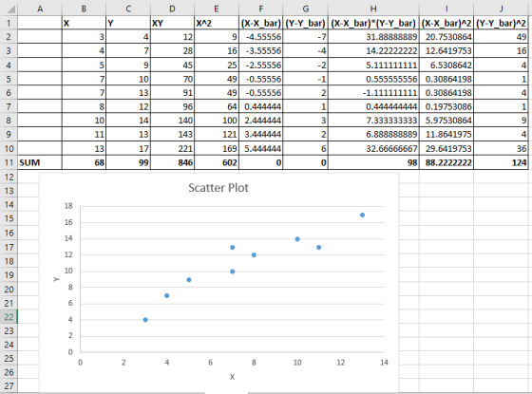Viewport: 532px width, 394px height.
Task: Click cell with XY sum 846
Action: click(x=172, y=162)
